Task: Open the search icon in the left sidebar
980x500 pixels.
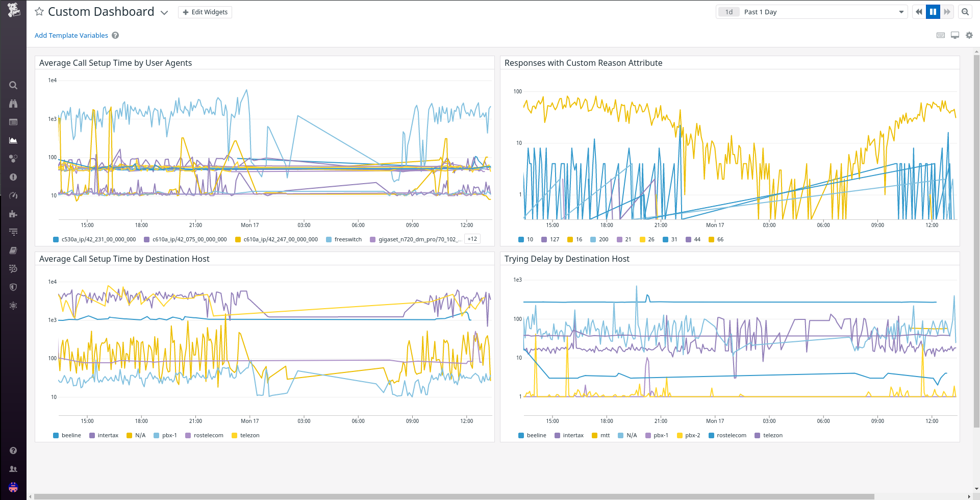Action: (x=13, y=85)
